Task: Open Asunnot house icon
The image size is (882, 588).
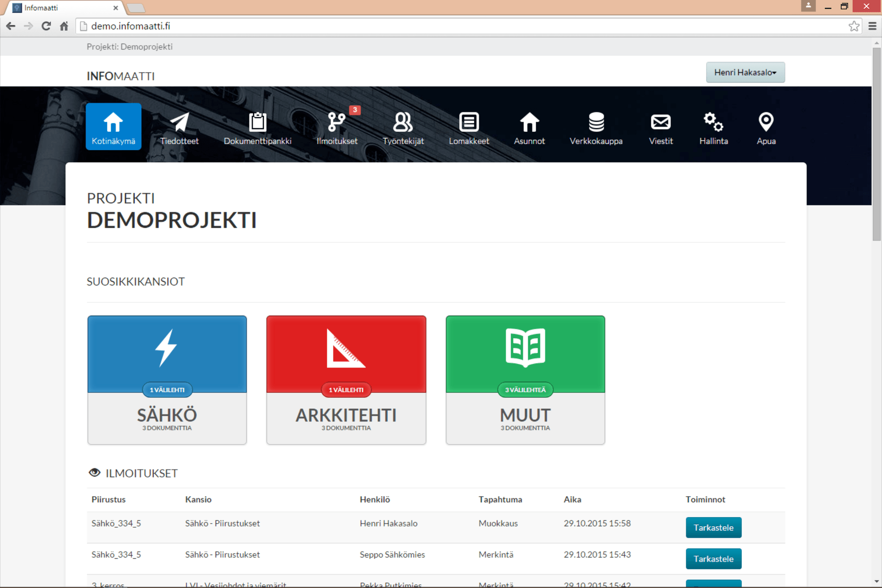Action: pos(529,122)
